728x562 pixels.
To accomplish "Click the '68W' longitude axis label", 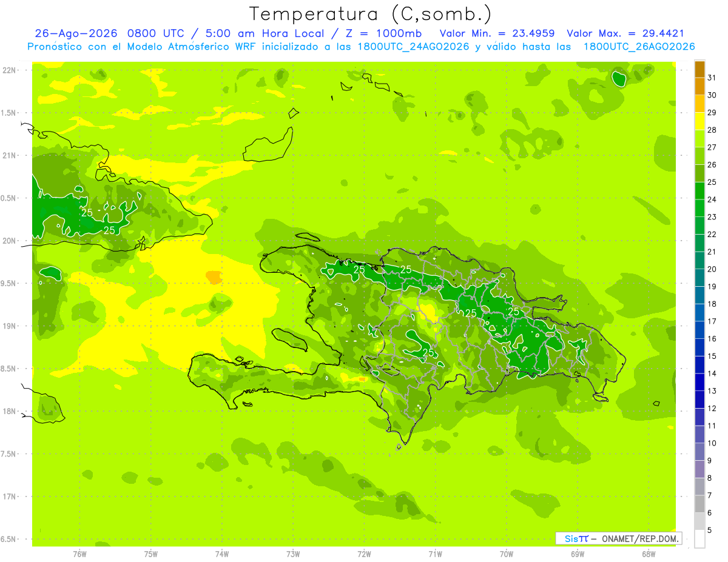I will 649,554.
